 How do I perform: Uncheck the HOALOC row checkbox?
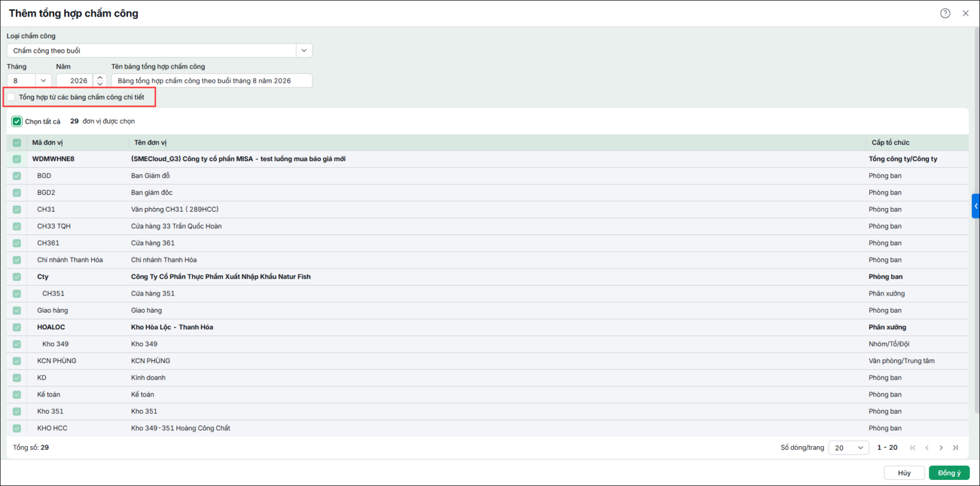[x=17, y=327]
